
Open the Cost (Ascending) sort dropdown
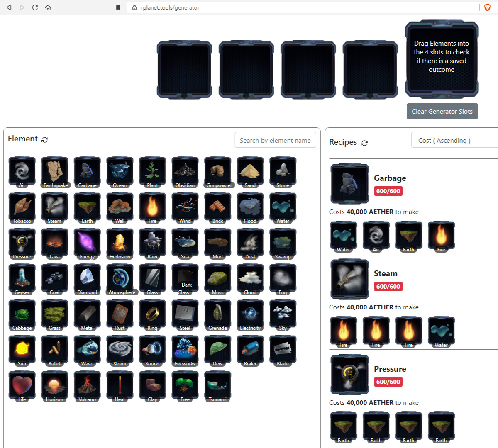click(x=454, y=140)
